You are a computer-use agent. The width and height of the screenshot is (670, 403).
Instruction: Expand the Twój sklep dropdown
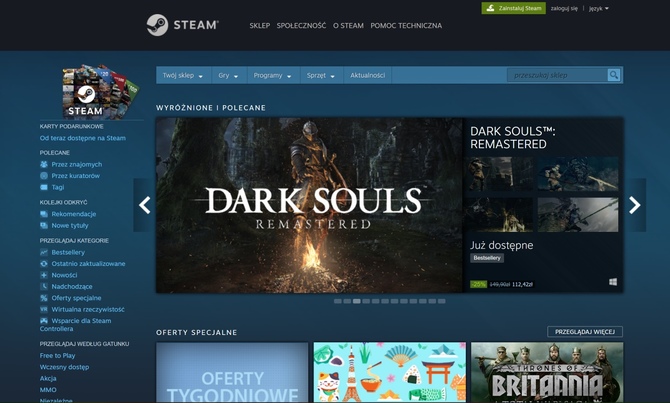click(x=183, y=75)
